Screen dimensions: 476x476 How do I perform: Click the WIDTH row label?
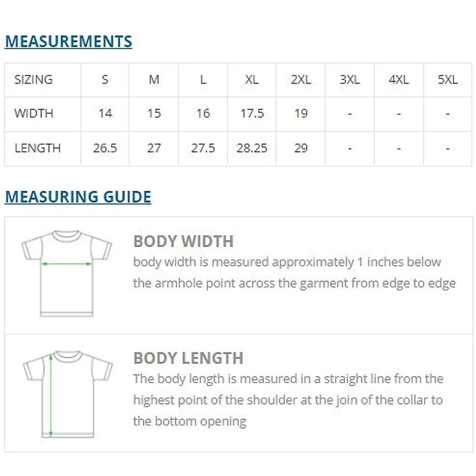coord(34,113)
